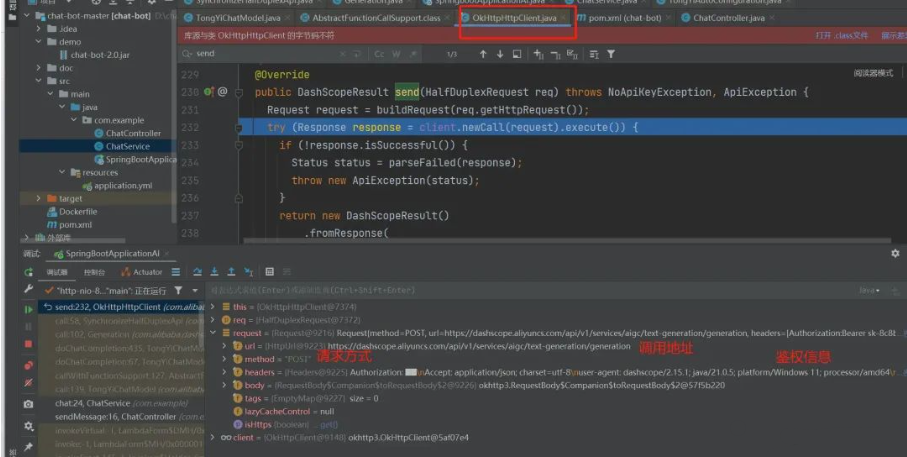
Task: Click the frames filter funnel icon
Action: (x=178, y=290)
